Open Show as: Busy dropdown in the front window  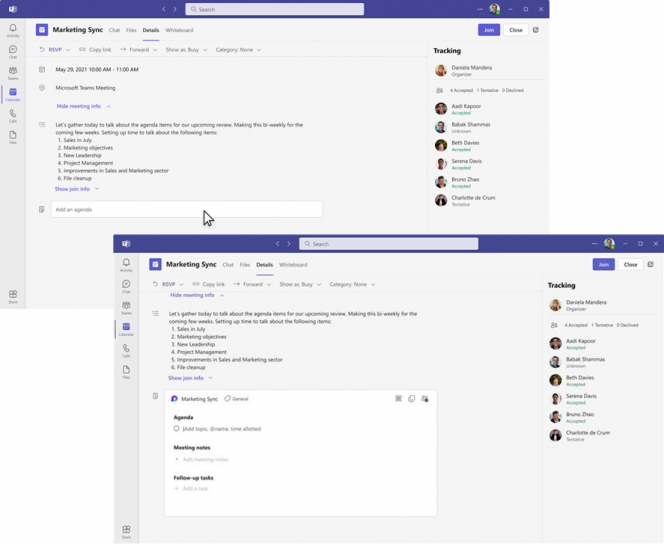coord(300,284)
